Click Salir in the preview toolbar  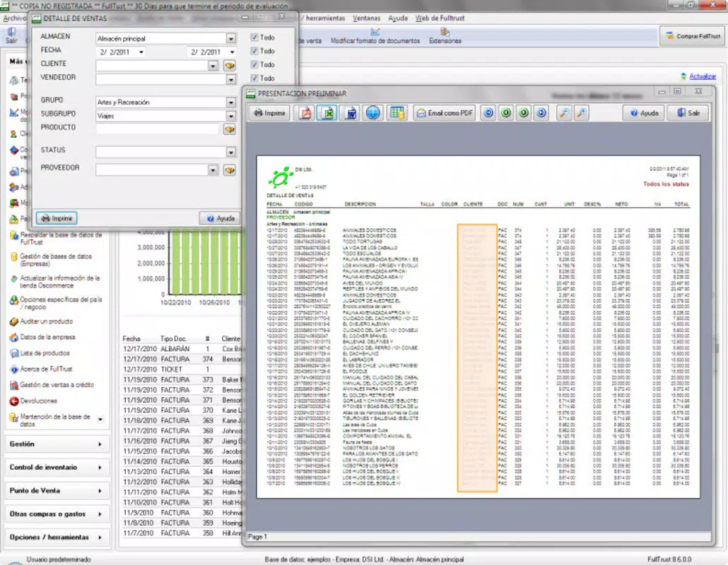coord(688,113)
